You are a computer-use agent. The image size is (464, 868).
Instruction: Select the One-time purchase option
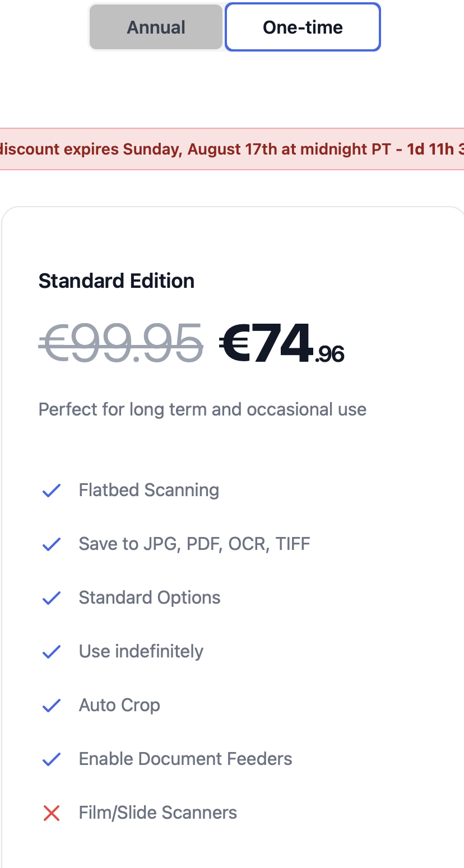pos(303,27)
